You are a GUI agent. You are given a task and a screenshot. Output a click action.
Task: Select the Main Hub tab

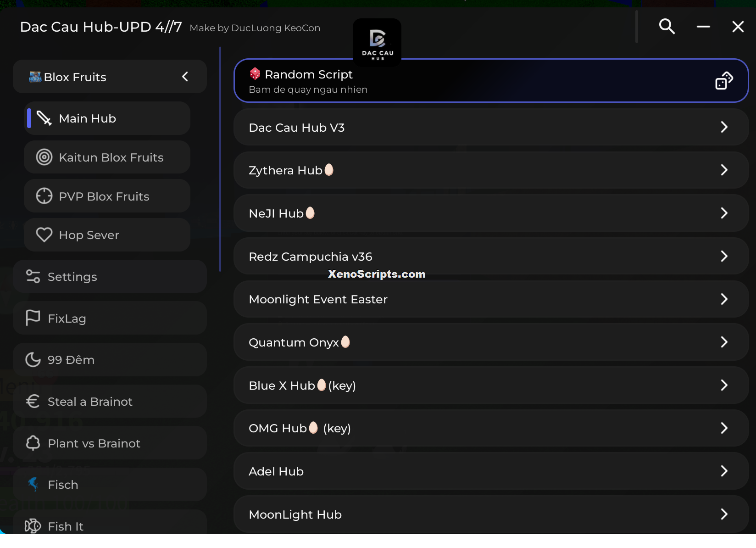(x=107, y=118)
